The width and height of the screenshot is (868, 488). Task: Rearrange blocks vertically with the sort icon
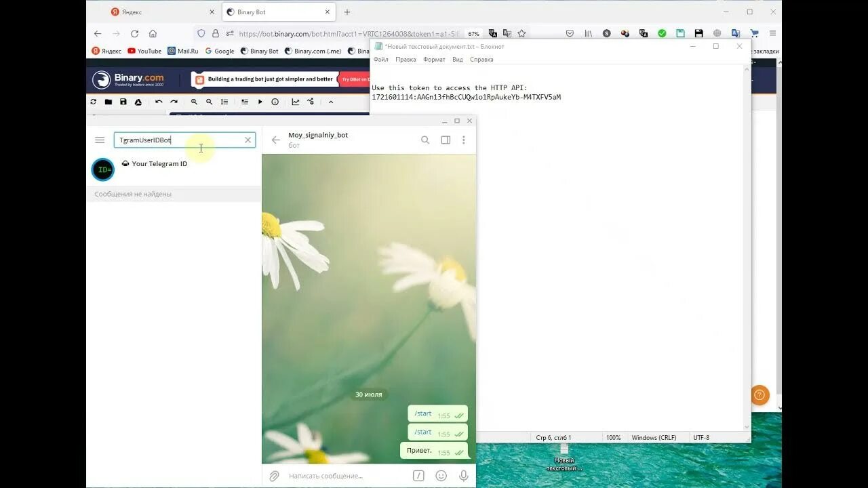coord(224,102)
